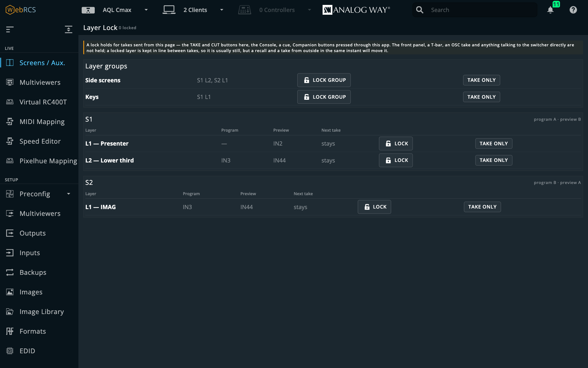Take only the L2 Lower third layer
The height and width of the screenshot is (368, 588).
[x=494, y=160]
